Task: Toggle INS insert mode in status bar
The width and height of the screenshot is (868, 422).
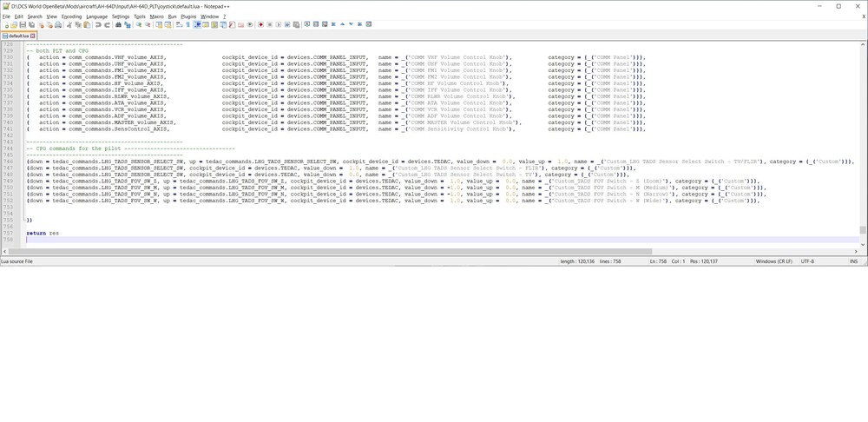Action: click(x=853, y=260)
